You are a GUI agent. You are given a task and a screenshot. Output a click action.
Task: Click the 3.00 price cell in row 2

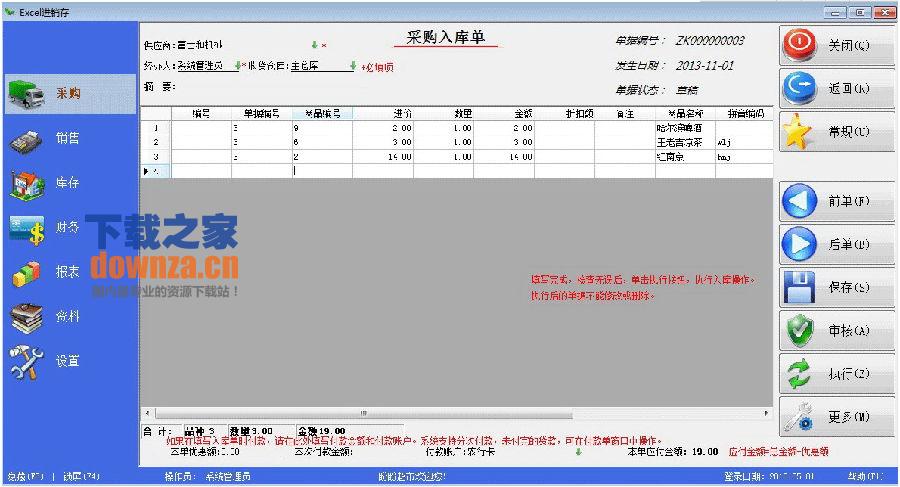[x=383, y=142]
